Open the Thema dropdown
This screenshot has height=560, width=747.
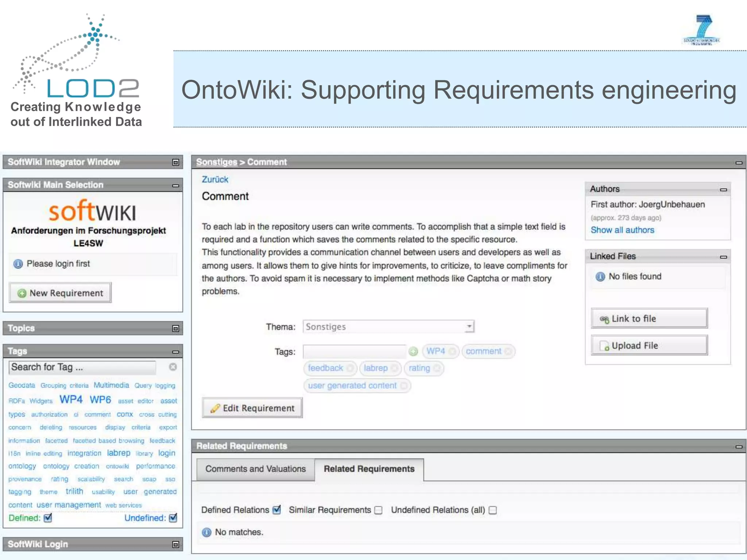388,327
